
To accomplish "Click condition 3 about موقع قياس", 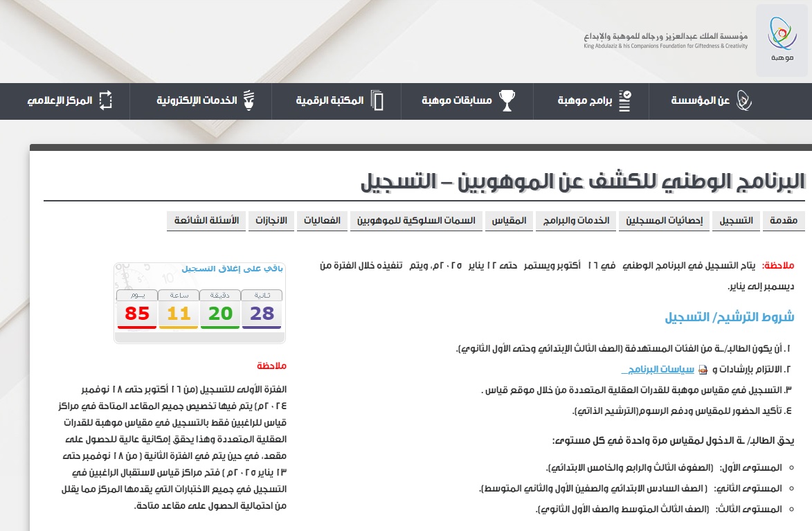I will pos(637,390).
